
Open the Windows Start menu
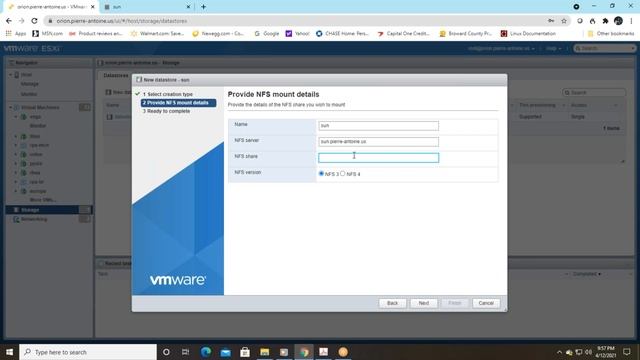[9, 352]
